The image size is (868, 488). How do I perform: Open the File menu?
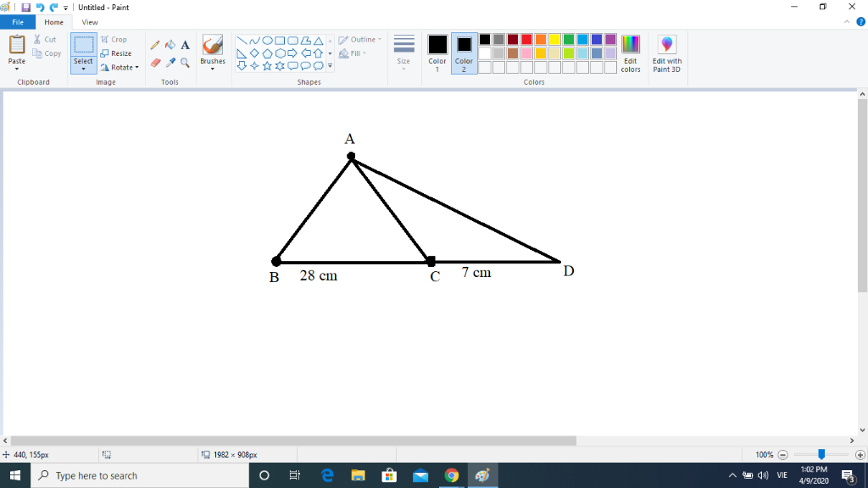tap(18, 22)
